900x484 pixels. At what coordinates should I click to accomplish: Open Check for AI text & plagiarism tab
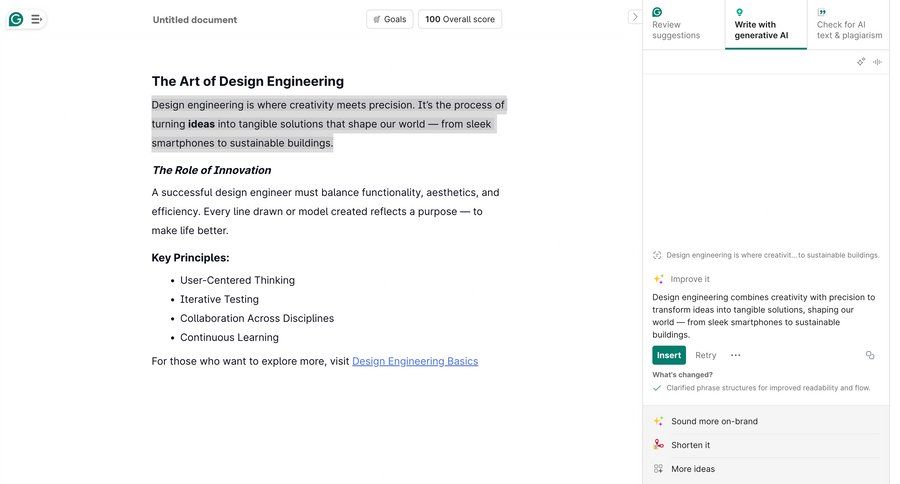coord(849,24)
